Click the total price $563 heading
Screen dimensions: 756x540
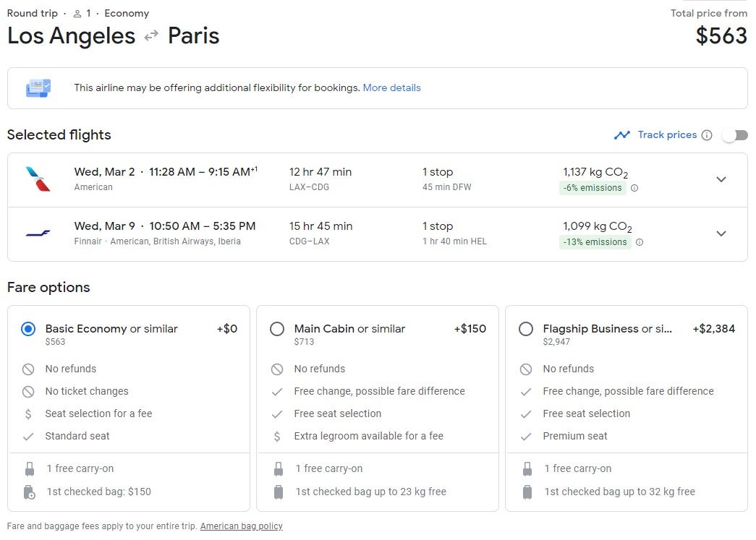721,35
